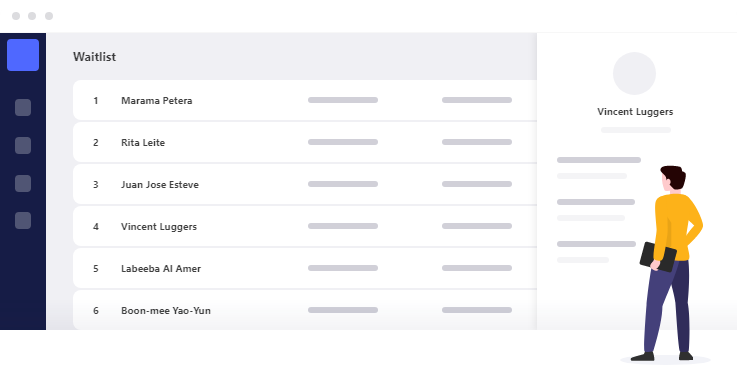Open Labeeba Al Amer waitlist entry
This screenshot has height=375, width=746.
click(305, 268)
